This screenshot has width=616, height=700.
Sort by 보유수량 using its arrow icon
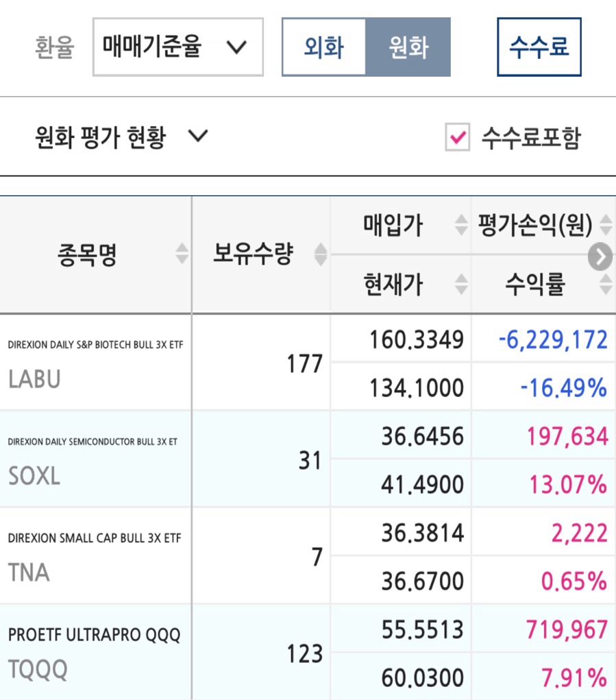pos(321,254)
